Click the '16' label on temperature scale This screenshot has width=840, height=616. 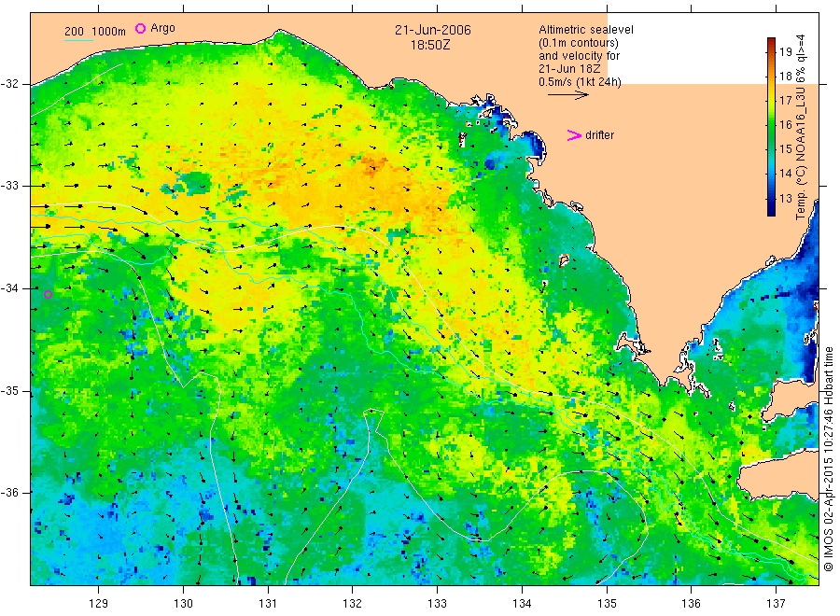[x=785, y=125]
